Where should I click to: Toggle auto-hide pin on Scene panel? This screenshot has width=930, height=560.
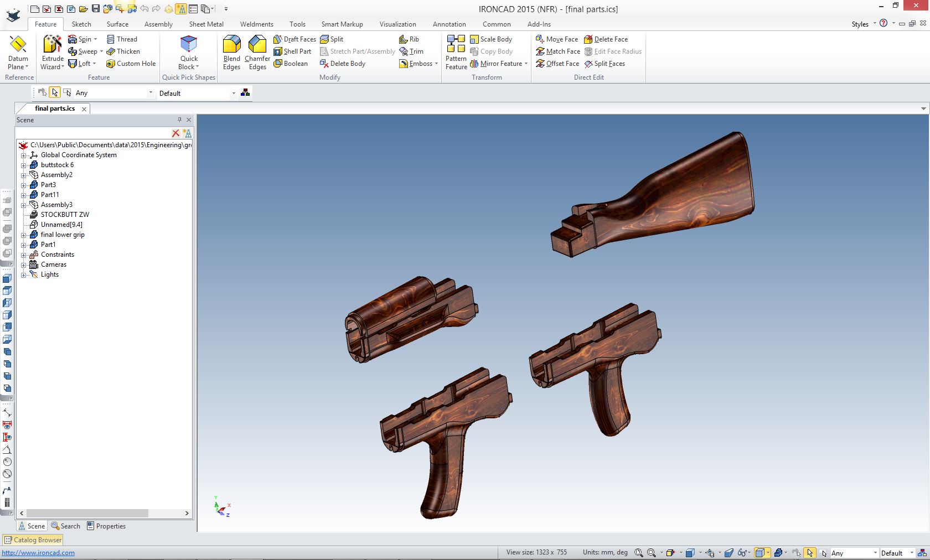point(179,120)
